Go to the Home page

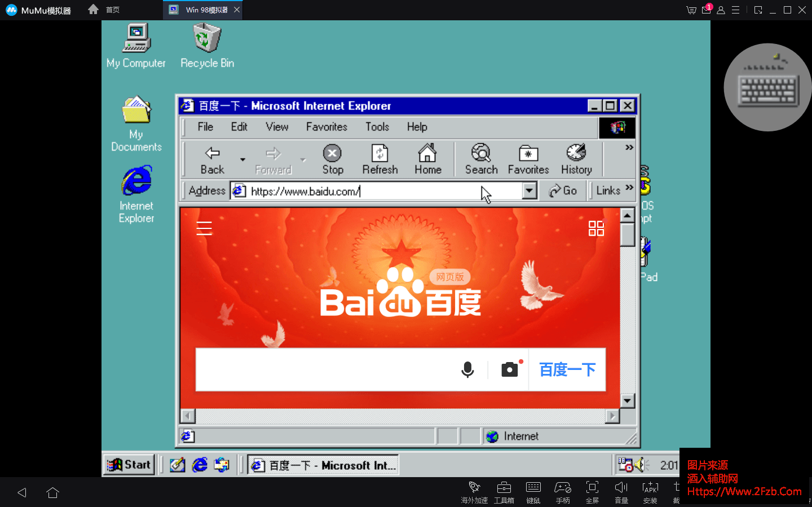point(428,160)
